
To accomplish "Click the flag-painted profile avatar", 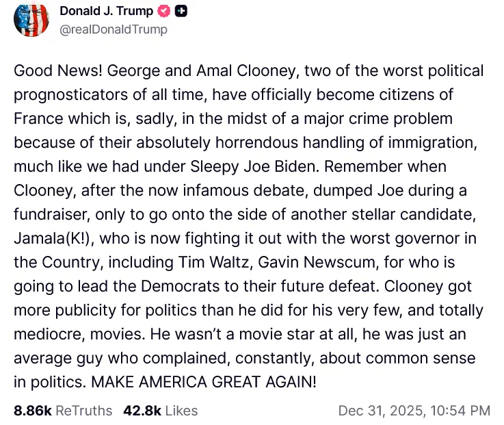I will [31, 20].
